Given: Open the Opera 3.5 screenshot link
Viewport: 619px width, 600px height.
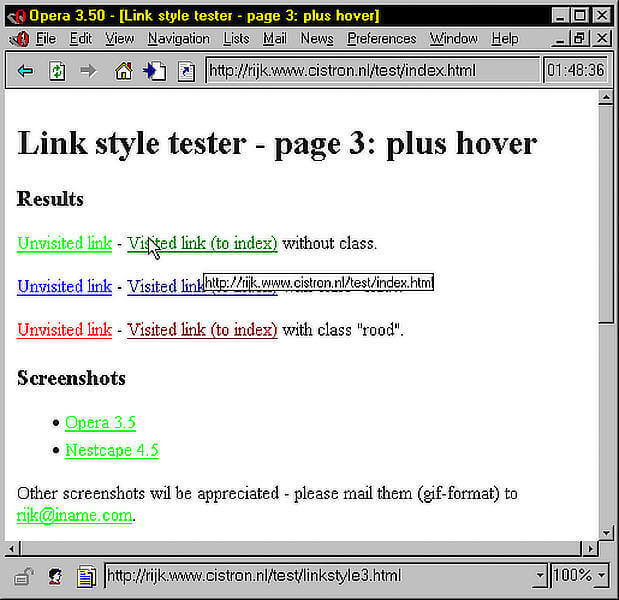Looking at the screenshot, I should (x=100, y=423).
